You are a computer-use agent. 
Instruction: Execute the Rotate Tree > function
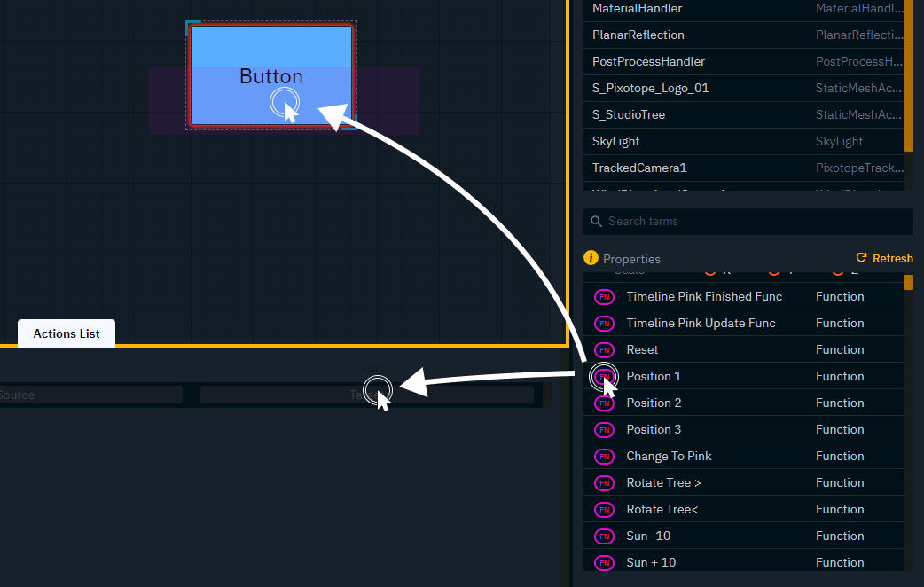click(x=604, y=482)
